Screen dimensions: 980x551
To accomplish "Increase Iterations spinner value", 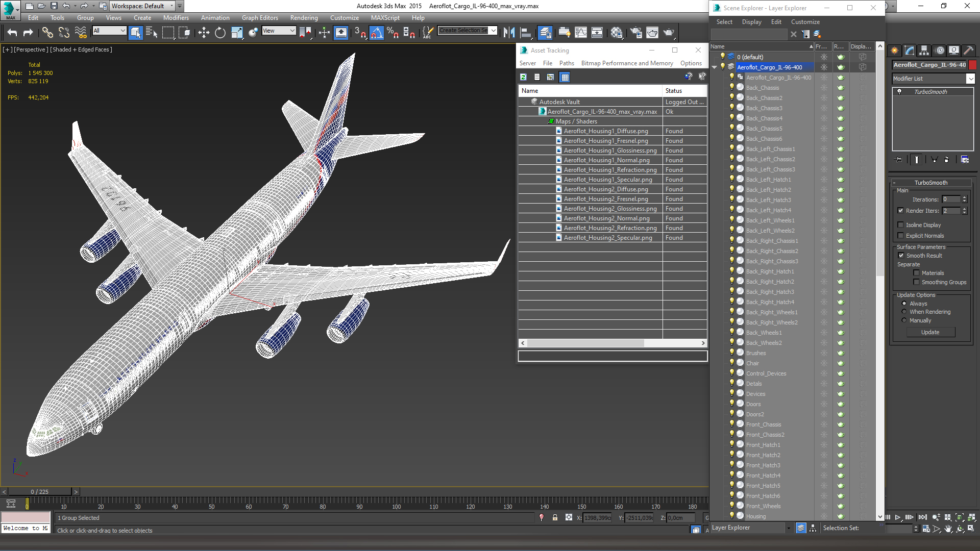I will (x=964, y=197).
